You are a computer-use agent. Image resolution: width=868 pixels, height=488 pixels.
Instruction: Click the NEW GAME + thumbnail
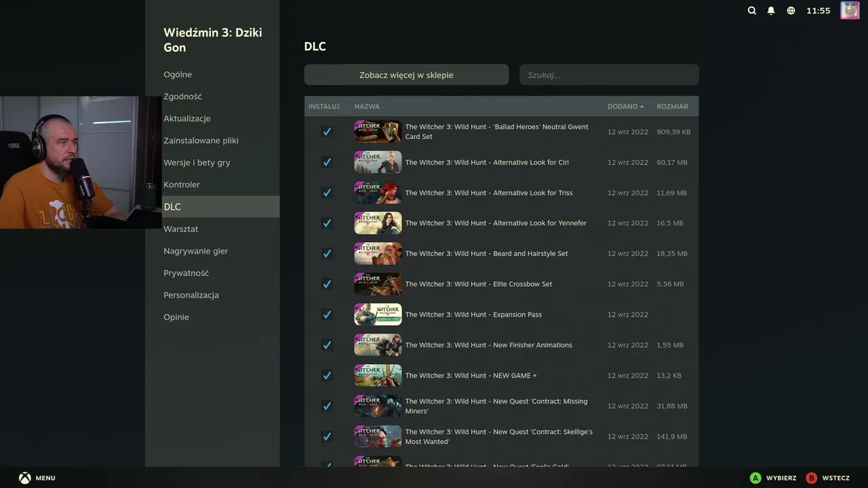click(x=378, y=375)
